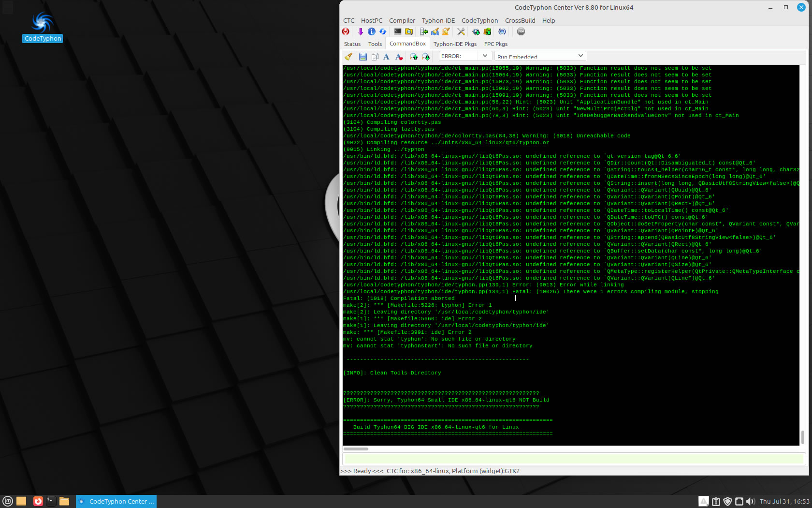
Task: Click the '[ERROR]: Sorry, Typhon64 Small IDE' line
Action: coord(446,400)
